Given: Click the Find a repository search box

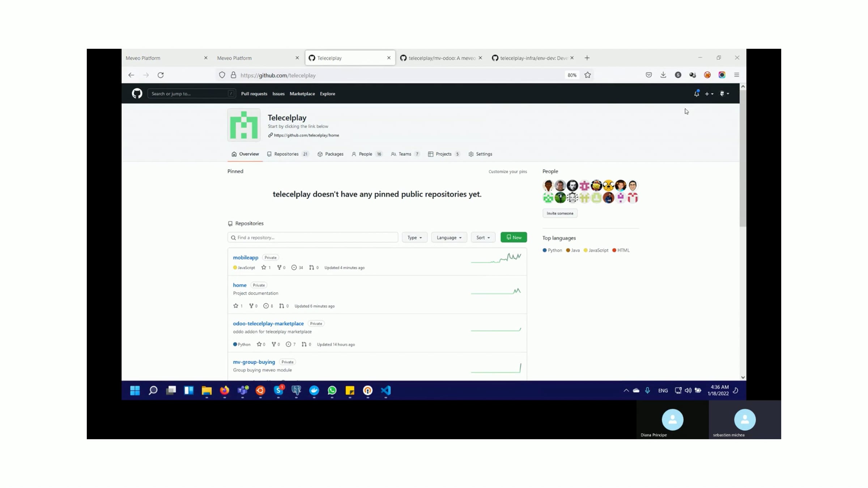Looking at the screenshot, I should [x=313, y=237].
